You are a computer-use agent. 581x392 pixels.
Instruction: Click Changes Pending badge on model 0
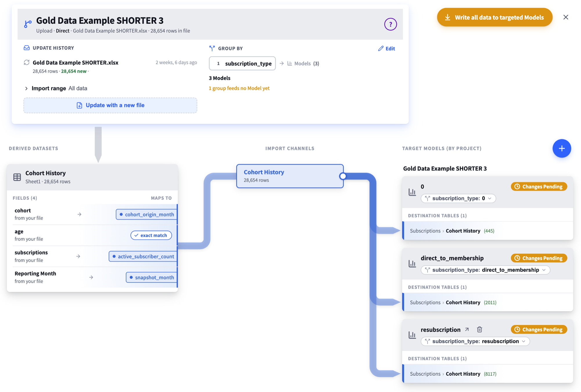click(539, 187)
